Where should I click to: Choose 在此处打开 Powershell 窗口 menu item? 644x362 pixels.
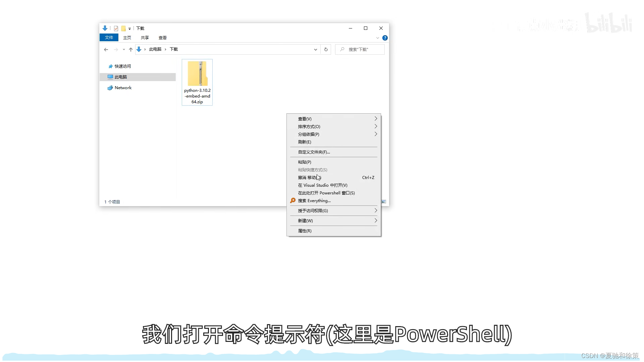(326, 193)
